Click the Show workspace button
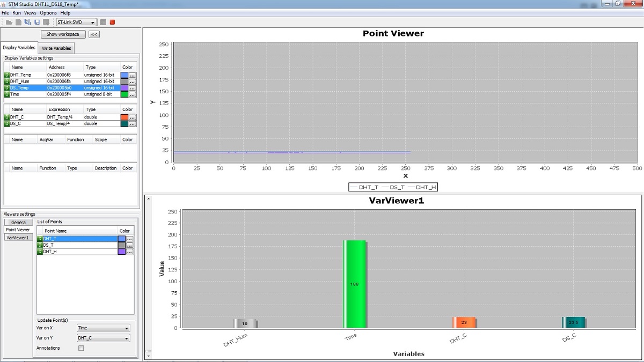The image size is (644, 362). 63,34
